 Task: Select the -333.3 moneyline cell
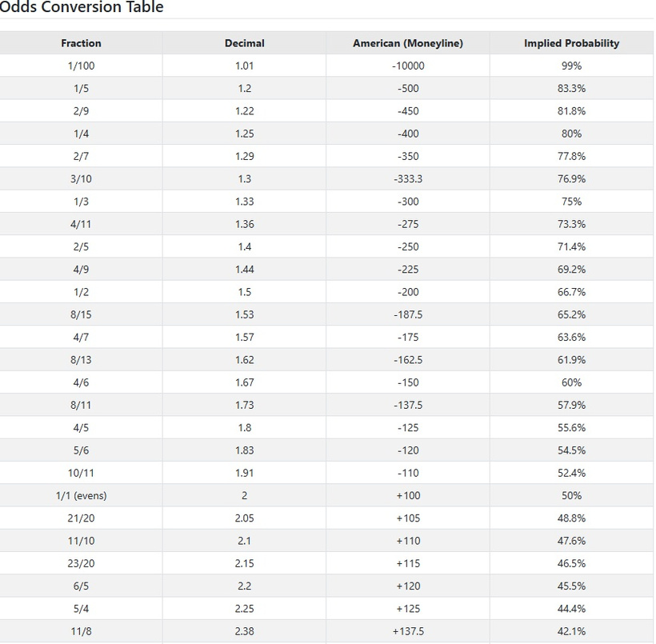(x=408, y=178)
